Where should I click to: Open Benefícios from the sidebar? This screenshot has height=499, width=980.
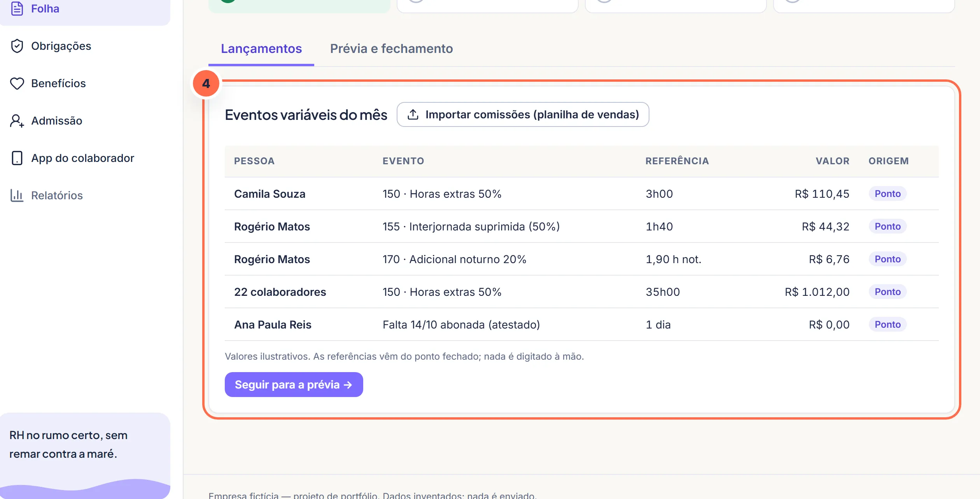tap(85, 83)
